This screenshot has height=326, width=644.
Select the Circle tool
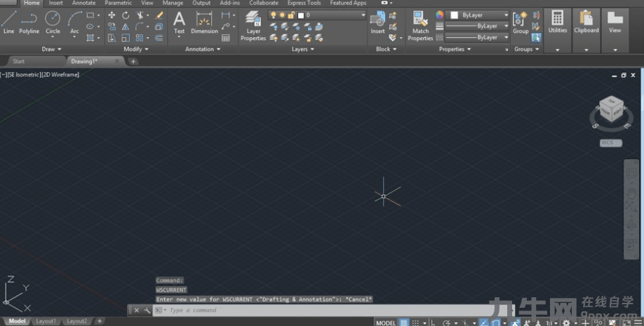pos(53,22)
